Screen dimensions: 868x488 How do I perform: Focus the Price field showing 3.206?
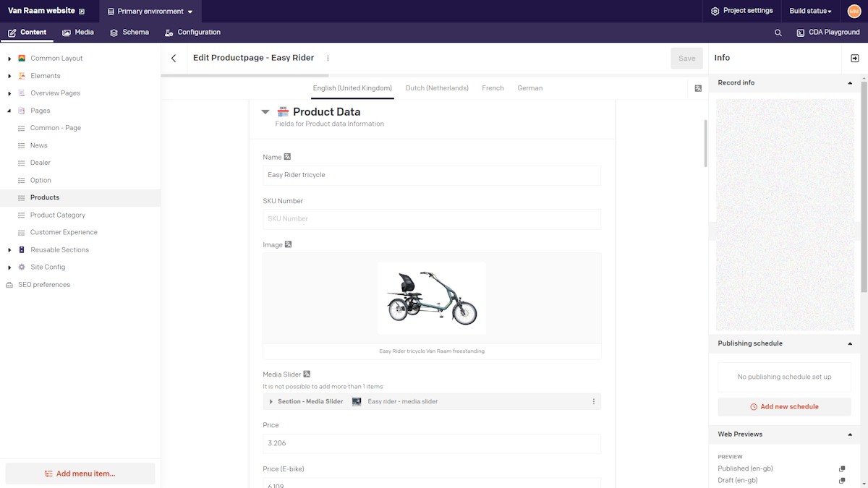(432, 443)
